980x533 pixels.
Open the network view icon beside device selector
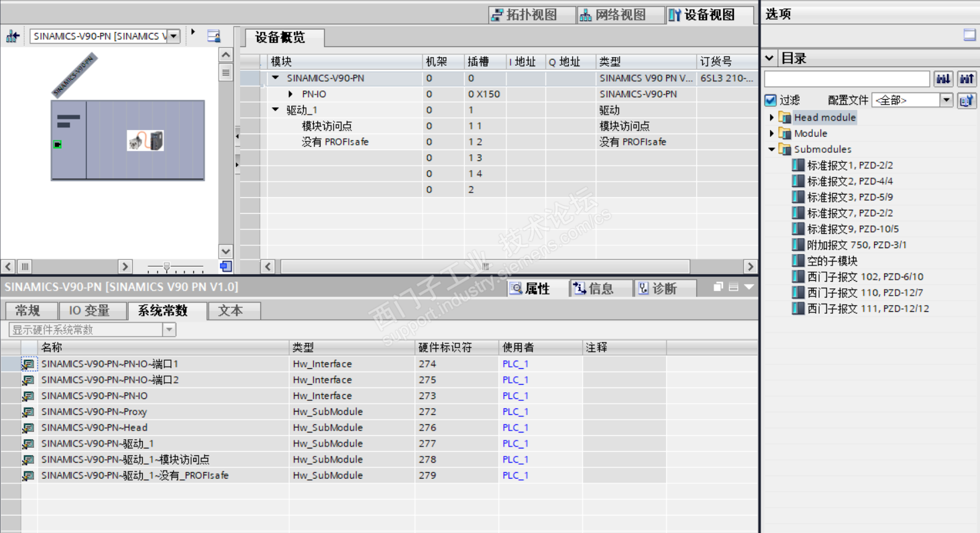pos(13,36)
